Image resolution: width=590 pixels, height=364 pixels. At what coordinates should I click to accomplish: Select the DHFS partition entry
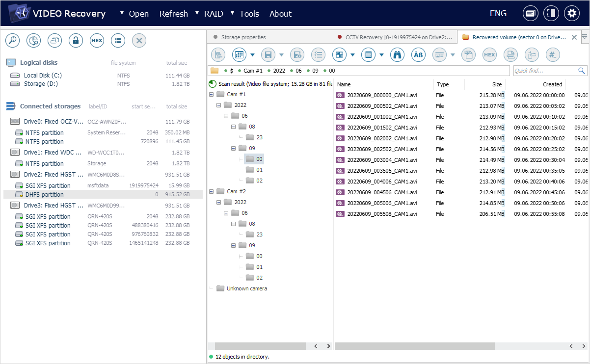[x=44, y=195]
